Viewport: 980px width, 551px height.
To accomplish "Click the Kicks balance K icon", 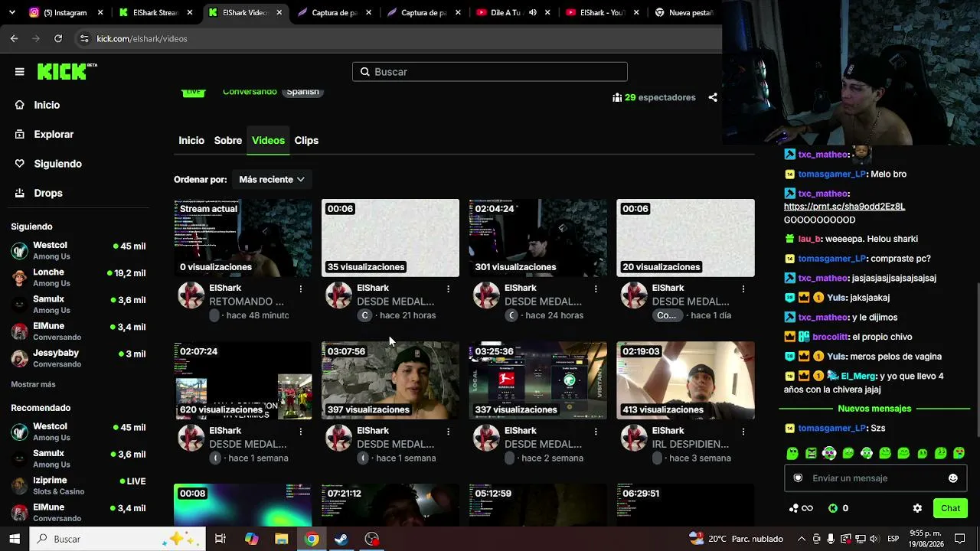I will (834, 508).
